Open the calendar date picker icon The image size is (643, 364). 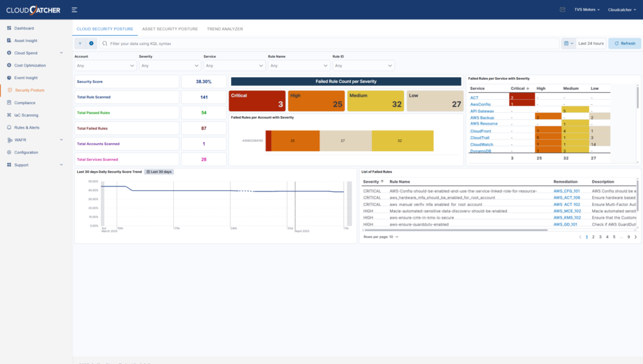click(568, 43)
